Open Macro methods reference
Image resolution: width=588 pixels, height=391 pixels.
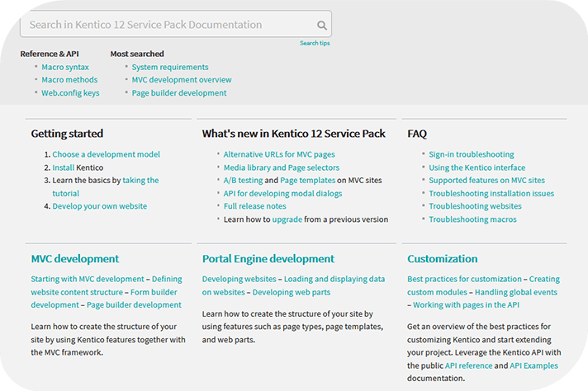click(x=69, y=80)
